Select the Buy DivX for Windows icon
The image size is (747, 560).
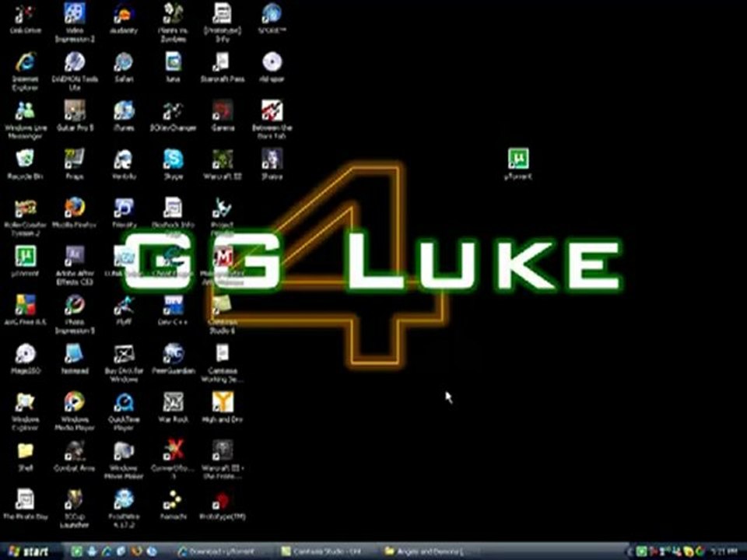tap(124, 363)
